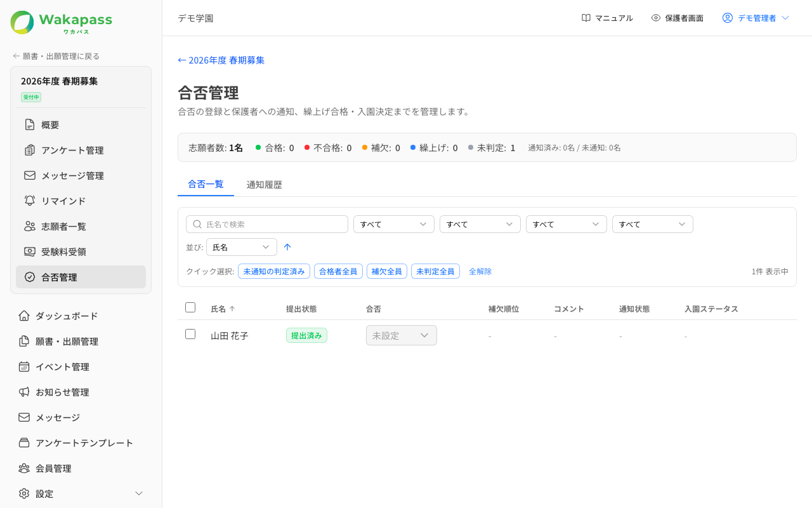Open the 未設定 合否 dropdown for 山田 花子
This screenshot has height=508, width=812.
402,335
